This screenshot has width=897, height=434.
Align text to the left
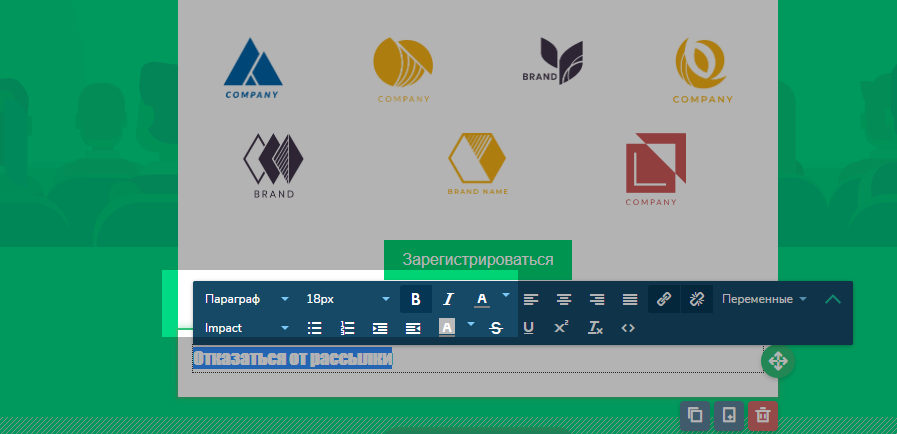pyautogui.click(x=531, y=299)
